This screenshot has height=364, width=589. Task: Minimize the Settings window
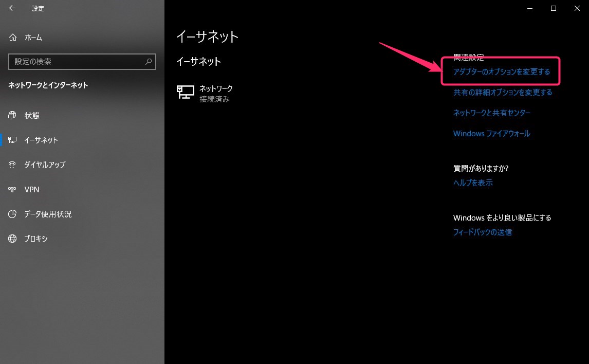click(530, 8)
